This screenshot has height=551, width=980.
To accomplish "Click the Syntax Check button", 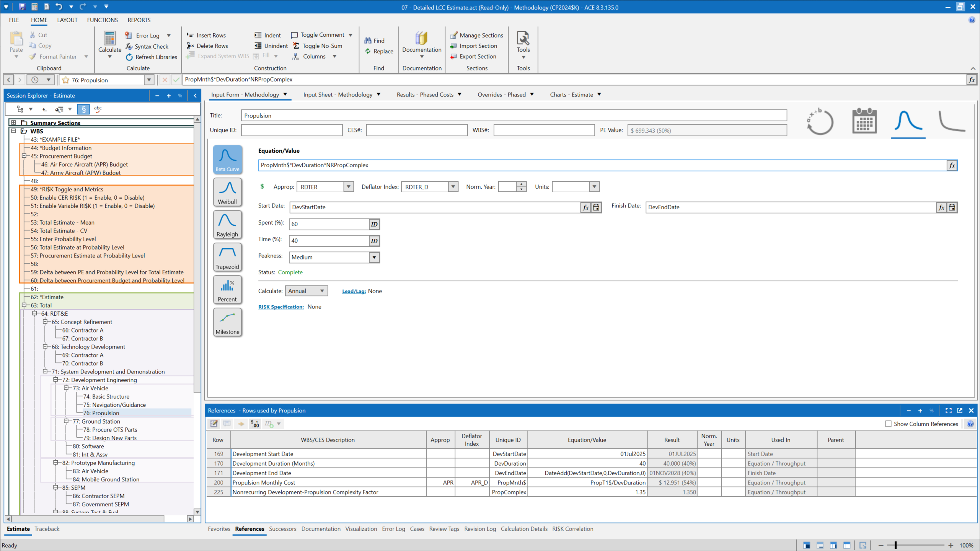I will point(147,46).
